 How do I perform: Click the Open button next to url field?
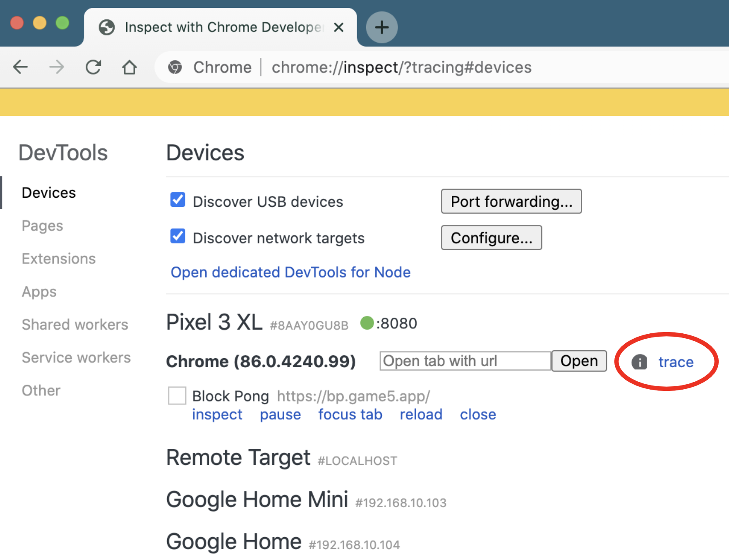pos(579,361)
